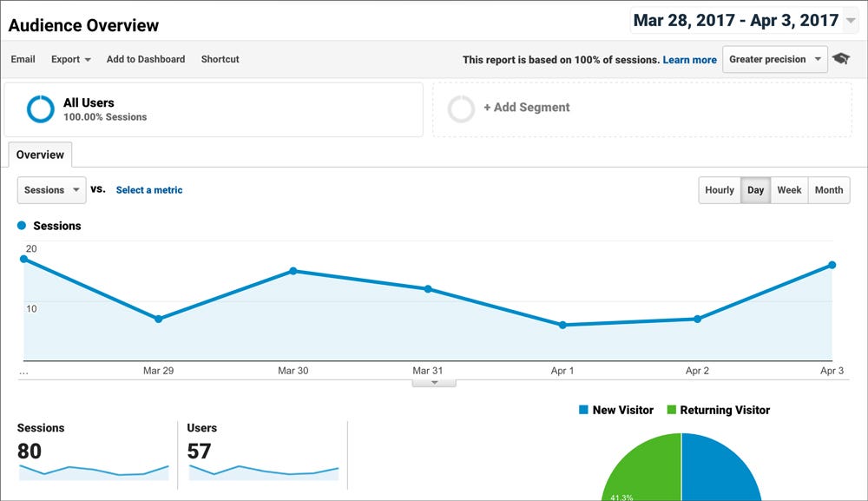
Task: Click the Sessions total value 80
Action: coord(30,452)
